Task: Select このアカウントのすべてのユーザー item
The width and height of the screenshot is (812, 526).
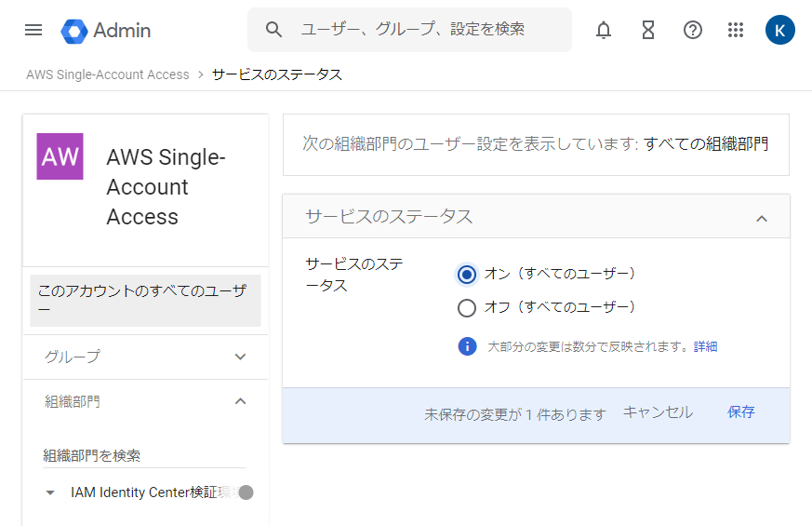Action: point(145,301)
